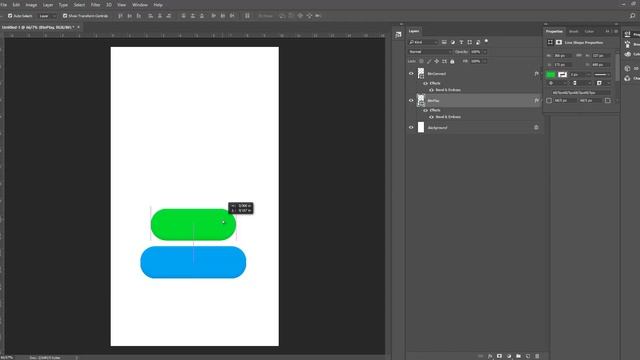The width and height of the screenshot is (640, 360).
Task: Open the collapsed Channels panel icon
Action: tap(627, 78)
